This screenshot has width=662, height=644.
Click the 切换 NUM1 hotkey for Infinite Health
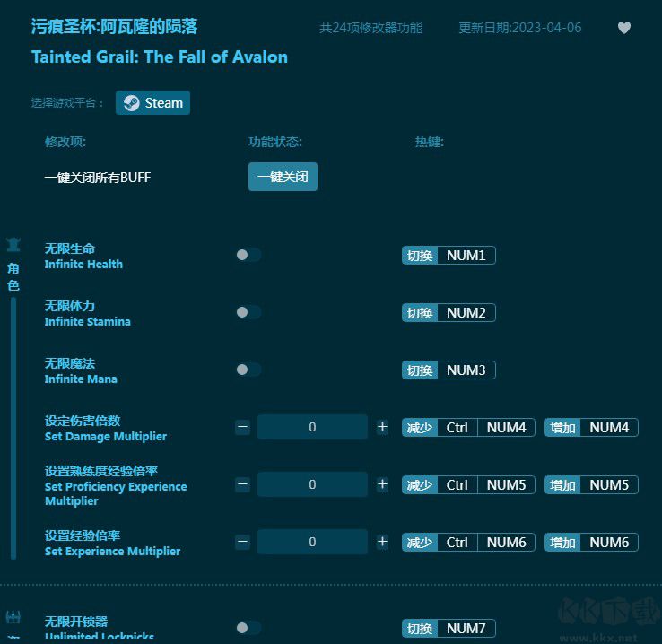[449, 256]
